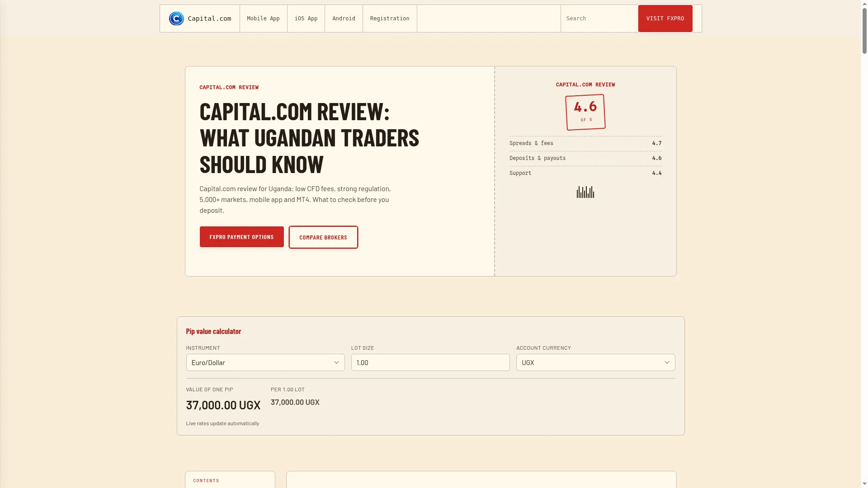
Task: Click the PER 1.00 LOT value
Action: [295, 402]
